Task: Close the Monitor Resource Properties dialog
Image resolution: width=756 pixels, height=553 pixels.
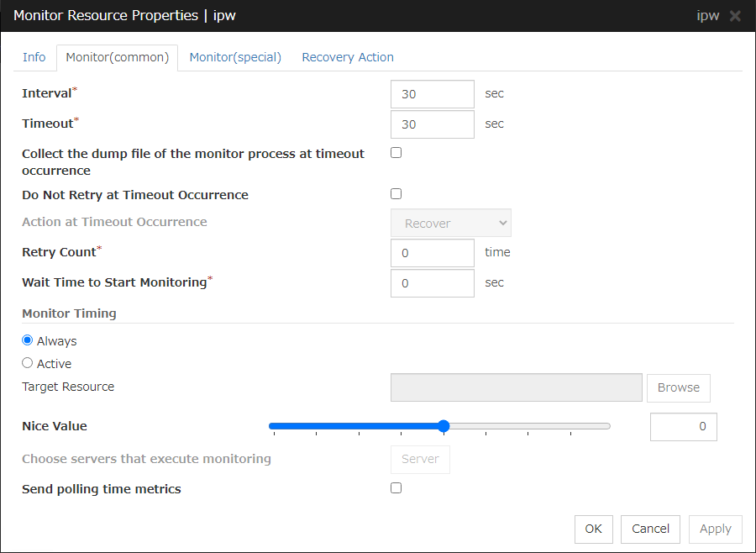Action: pyautogui.click(x=735, y=16)
